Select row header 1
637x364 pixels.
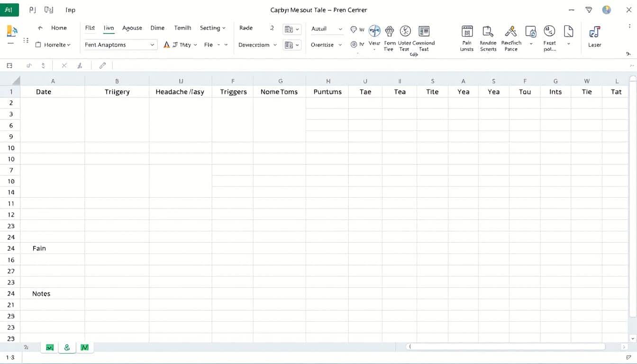pos(11,91)
